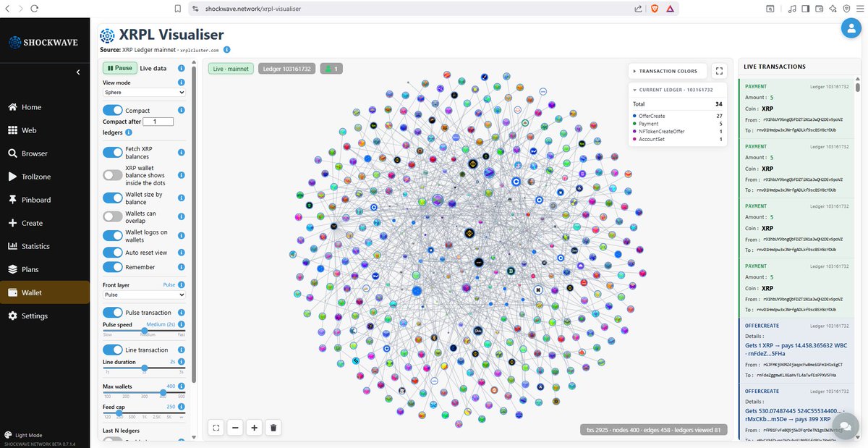Collapse the sidebar with the chevron arrow
The height and width of the screenshot is (448, 868).
78,72
